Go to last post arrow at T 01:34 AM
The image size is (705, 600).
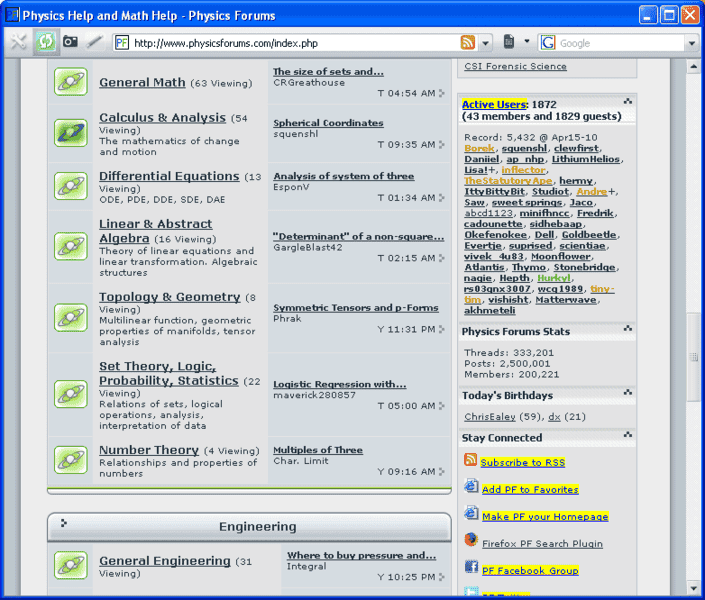coord(442,197)
